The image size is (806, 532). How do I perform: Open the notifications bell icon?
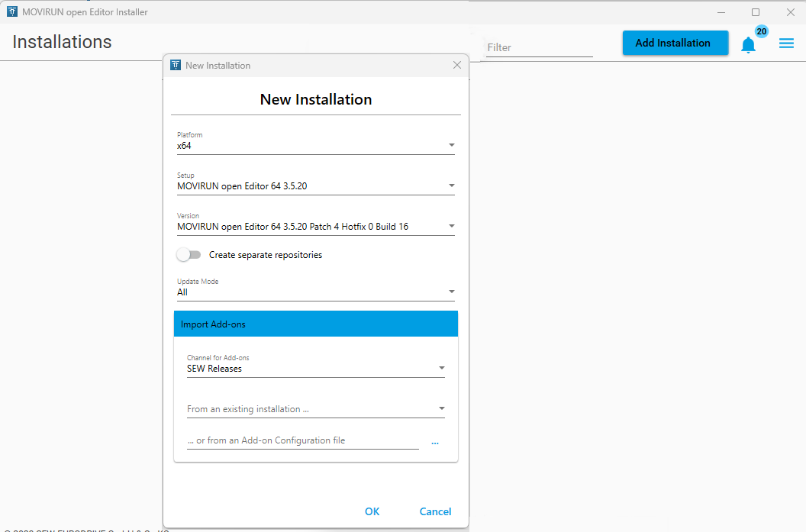coord(748,45)
